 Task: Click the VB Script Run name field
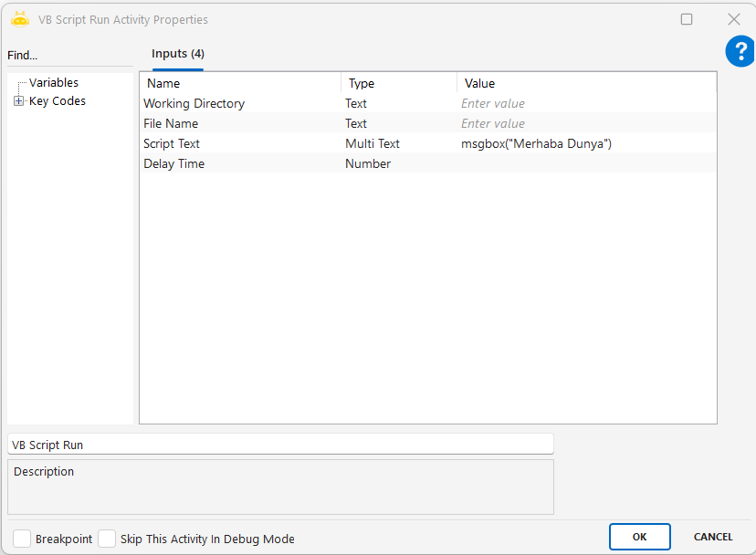(x=279, y=445)
